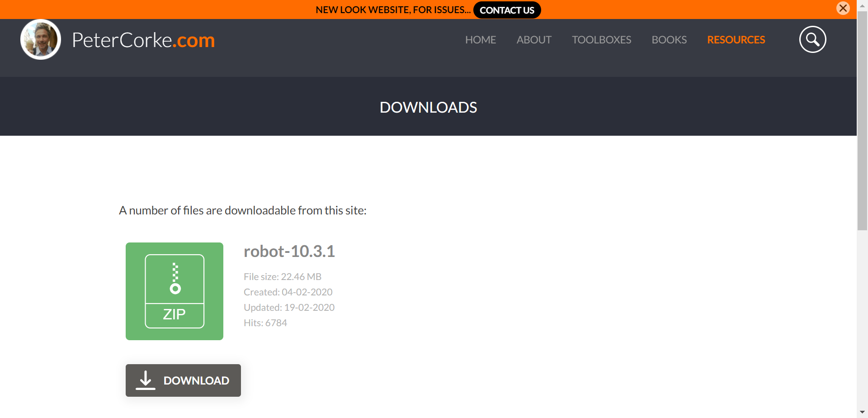Screen dimensions: 868x418
Task: Open the BOOKS menu item
Action: 669,40
